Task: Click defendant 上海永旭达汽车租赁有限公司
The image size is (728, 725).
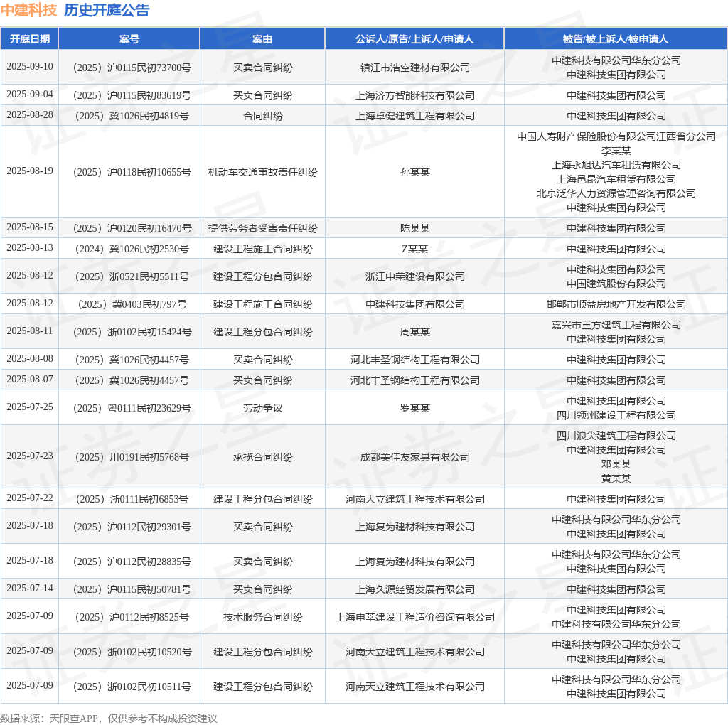Action: coord(616,165)
